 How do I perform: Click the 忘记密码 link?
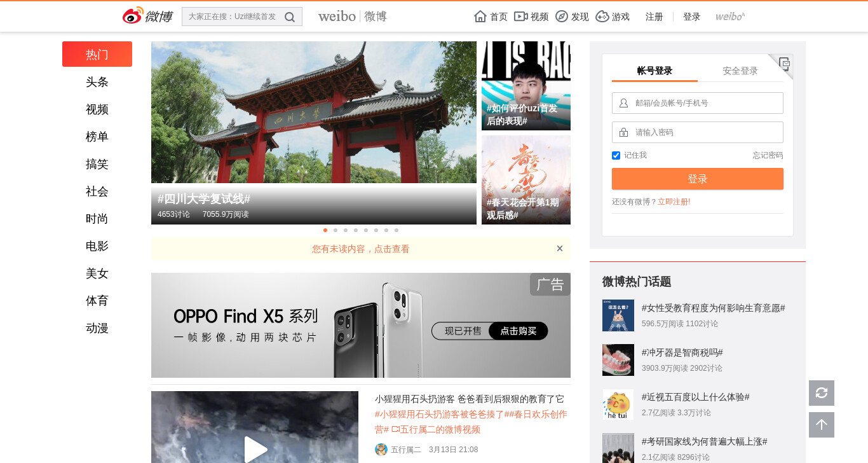coord(768,155)
